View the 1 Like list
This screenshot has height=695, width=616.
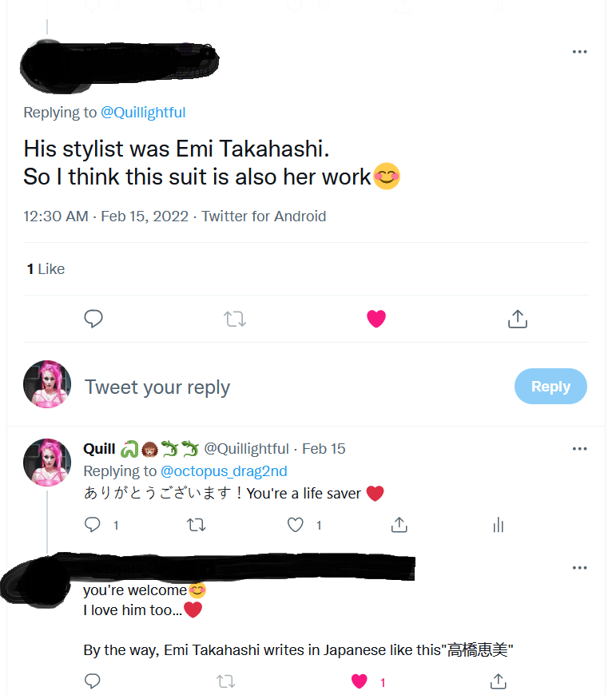(x=46, y=269)
